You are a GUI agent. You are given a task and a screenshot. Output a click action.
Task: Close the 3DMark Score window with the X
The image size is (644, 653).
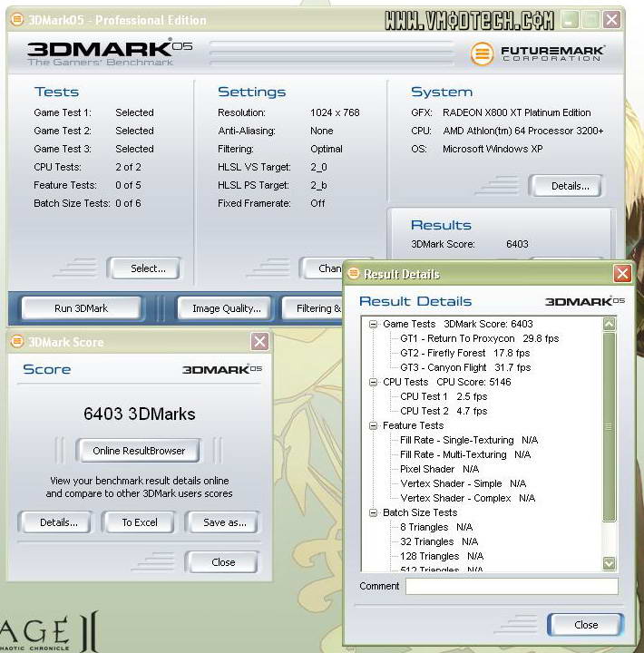click(259, 342)
